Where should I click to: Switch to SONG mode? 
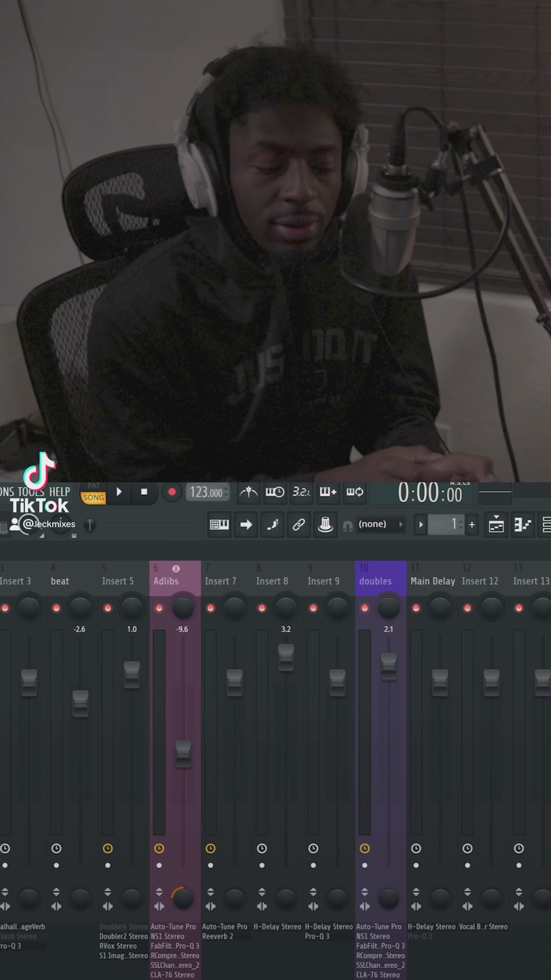click(94, 498)
